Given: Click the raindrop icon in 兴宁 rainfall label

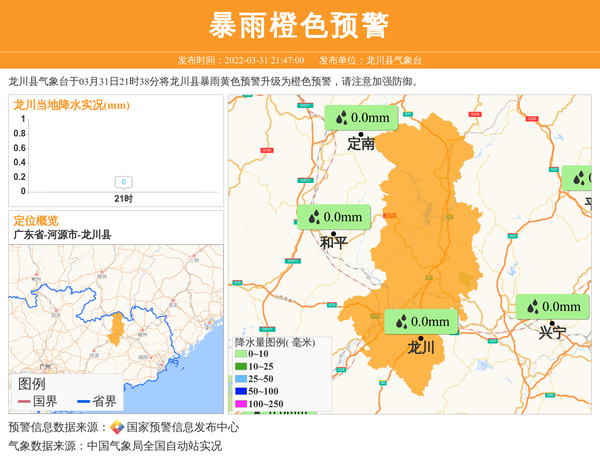Looking at the screenshot, I should coord(532,307).
